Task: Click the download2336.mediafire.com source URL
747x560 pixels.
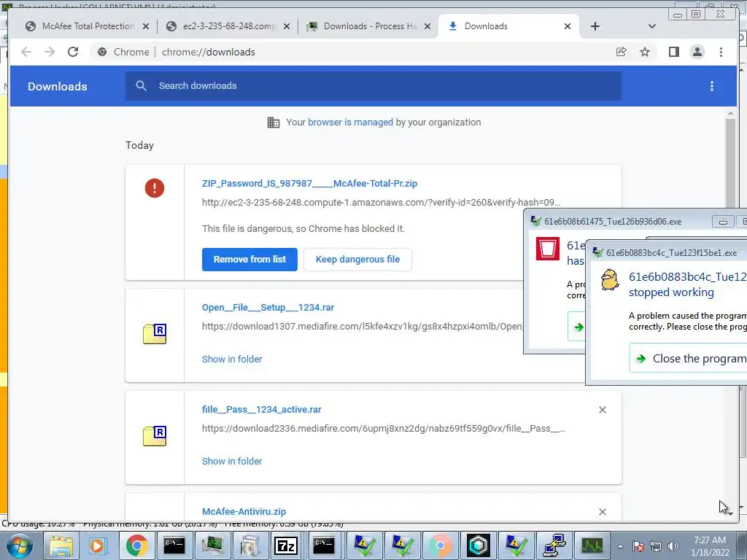Action: (x=384, y=429)
